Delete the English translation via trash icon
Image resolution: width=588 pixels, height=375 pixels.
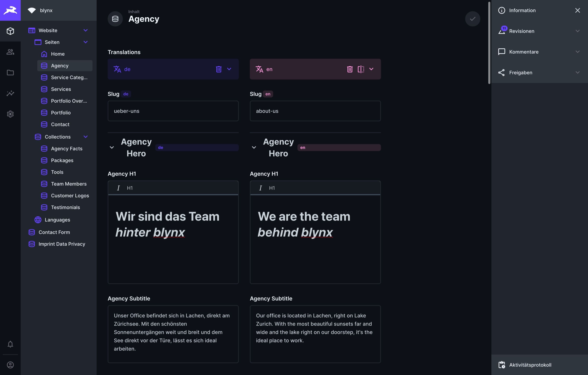350,69
